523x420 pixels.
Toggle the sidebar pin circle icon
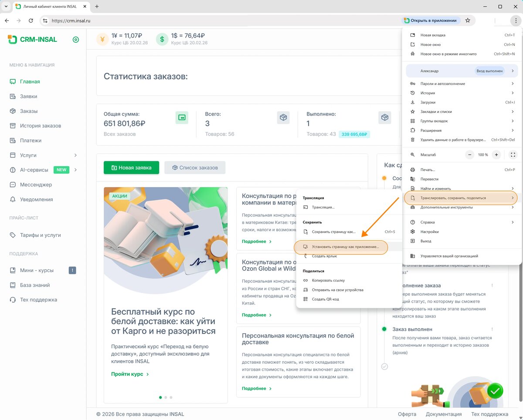point(76,40)
